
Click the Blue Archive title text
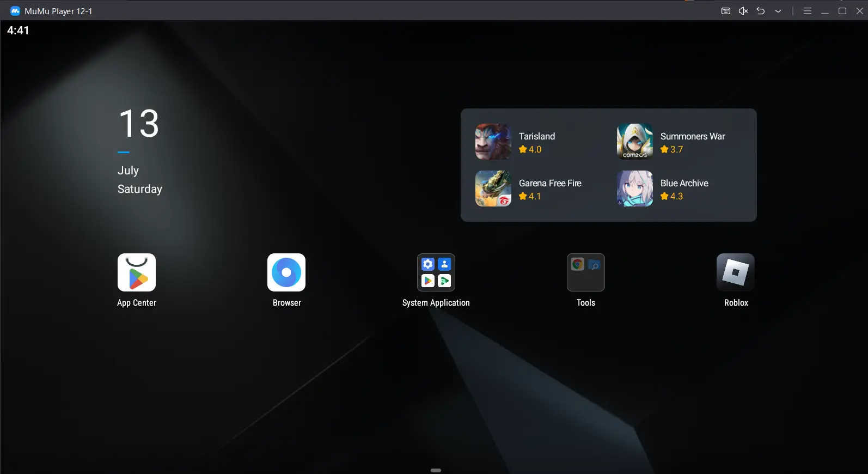684,183
